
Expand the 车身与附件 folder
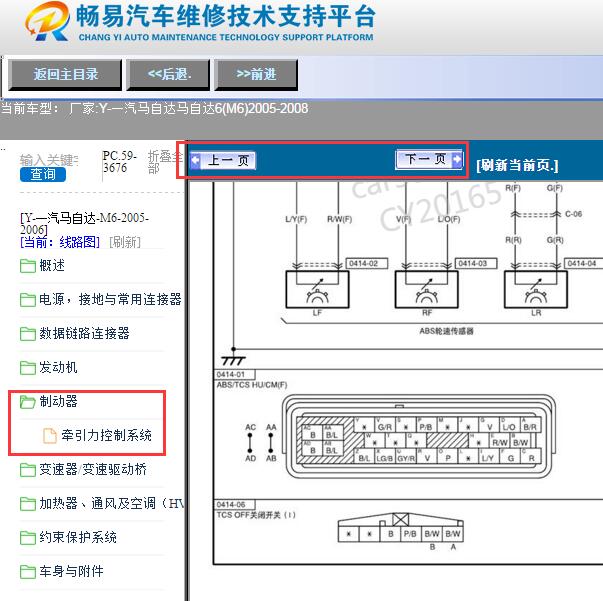click(71, 571)
